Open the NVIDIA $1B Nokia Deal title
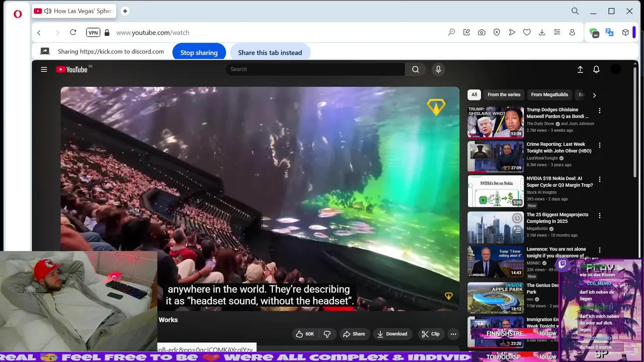 [x=559, y=182]
